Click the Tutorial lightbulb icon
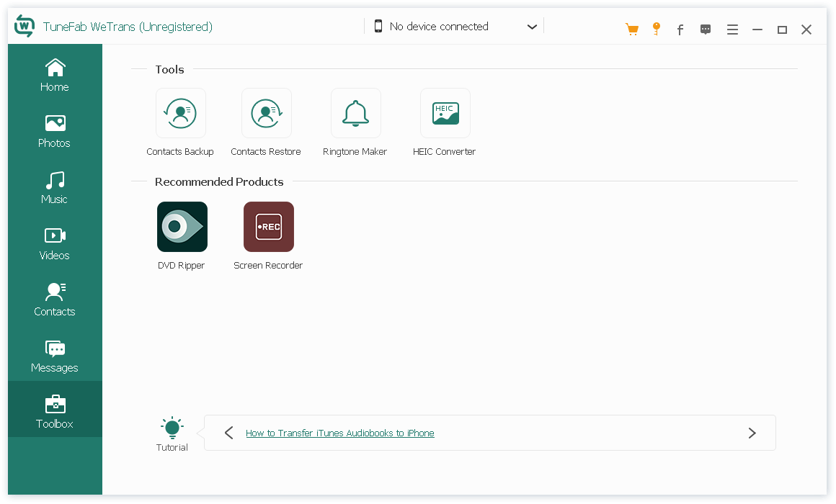836x504 pixels. (172, 427)
